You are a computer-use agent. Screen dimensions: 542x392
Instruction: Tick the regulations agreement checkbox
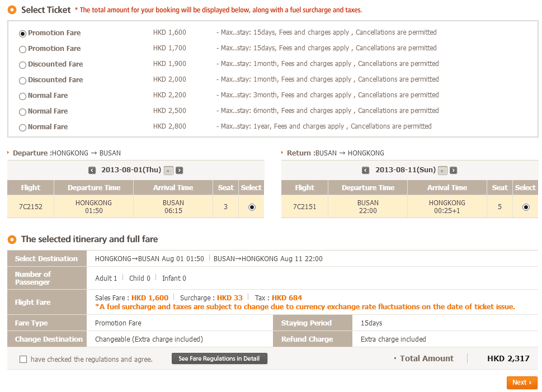(23, 360)
